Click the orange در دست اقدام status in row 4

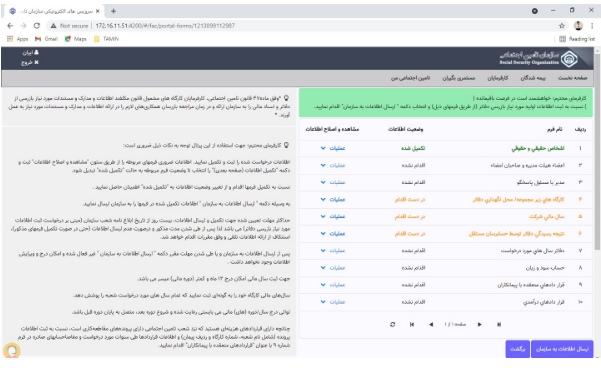(410, 199)
